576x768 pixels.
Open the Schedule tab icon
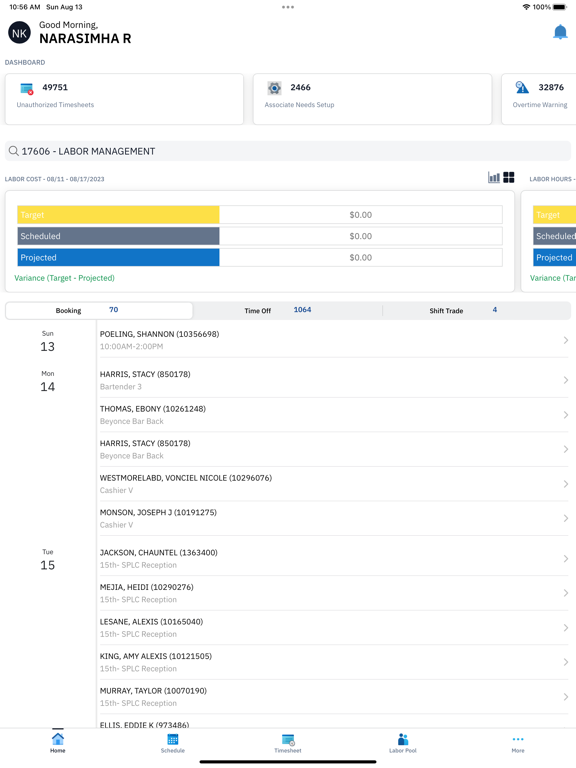pyautogui.click(x=172, y=742)
